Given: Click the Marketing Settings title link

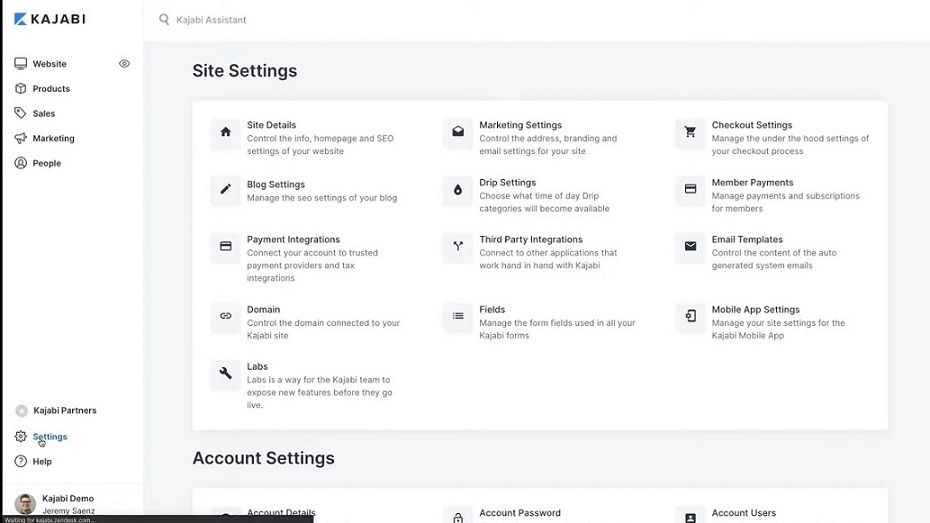Looking at the screenshot, I should (520, 125).
